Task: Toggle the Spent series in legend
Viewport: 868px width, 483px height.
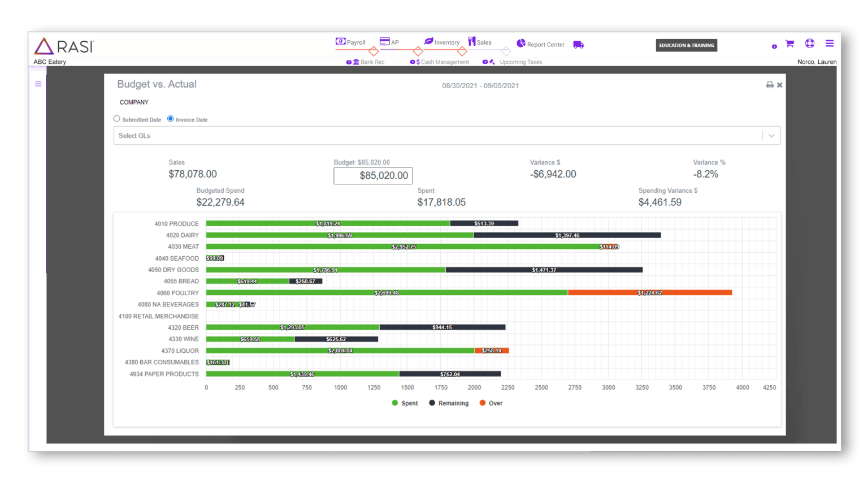Action: coord(405,403)
